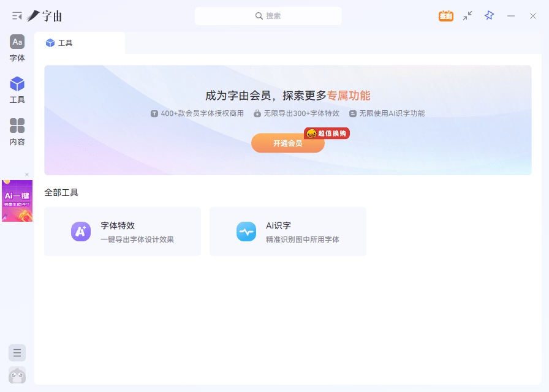
Task: Open the list menu icon at bottom left
Action: 17,353
